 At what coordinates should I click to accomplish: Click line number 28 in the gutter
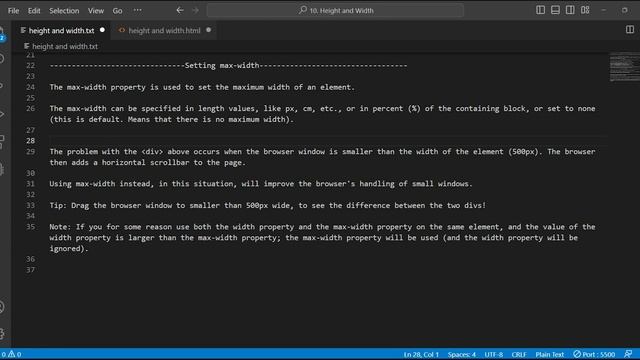point(31,141)
